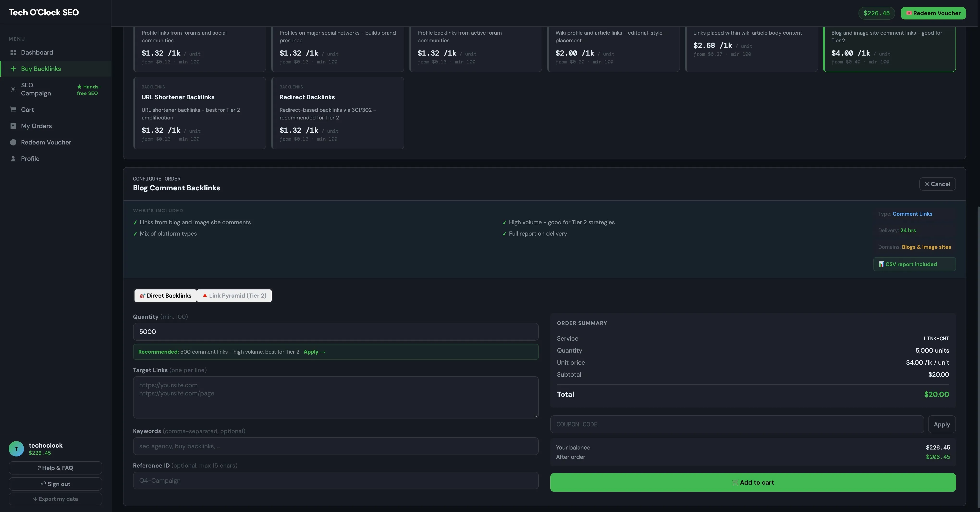Click the Tech O'Clock SEO logo
980x512 pixels.
tap(44, 12)
